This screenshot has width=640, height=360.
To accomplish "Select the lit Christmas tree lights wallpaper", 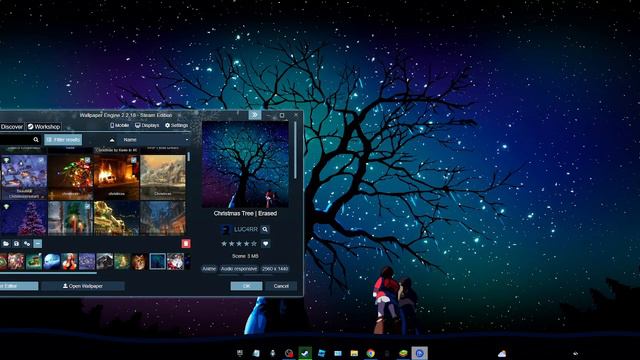I will [70, 177].
